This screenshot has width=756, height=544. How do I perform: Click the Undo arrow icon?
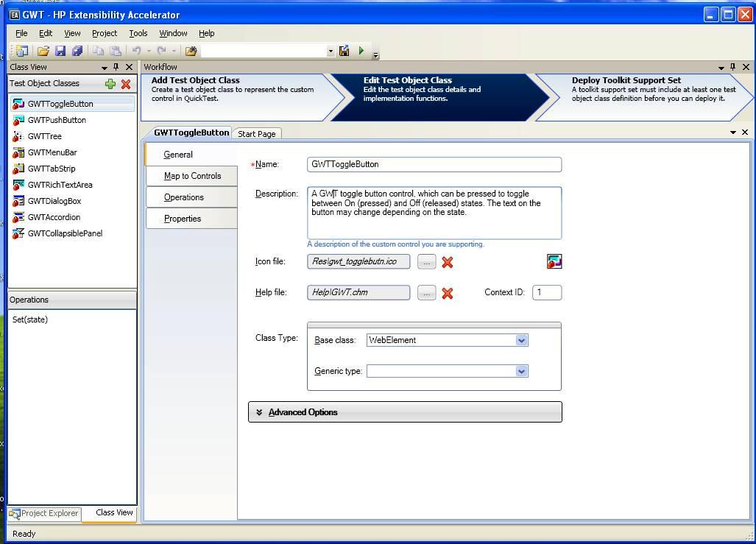click(x=136, y=51)
